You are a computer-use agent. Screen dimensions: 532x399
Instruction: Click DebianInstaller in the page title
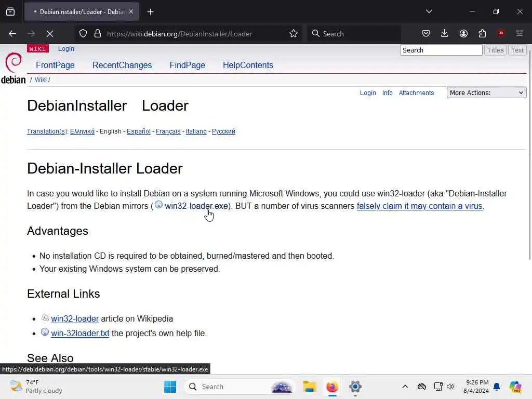pos(77,105)
